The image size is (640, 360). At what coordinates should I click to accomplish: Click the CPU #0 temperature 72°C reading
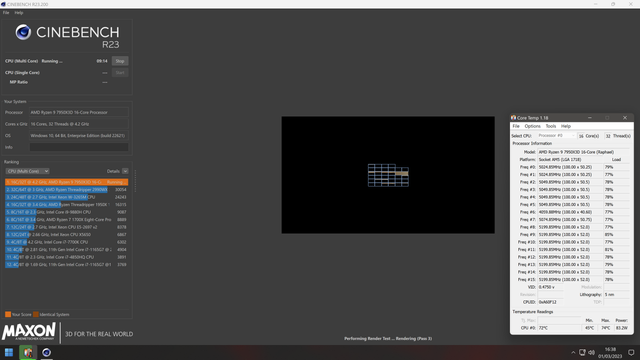coord(559,328)
